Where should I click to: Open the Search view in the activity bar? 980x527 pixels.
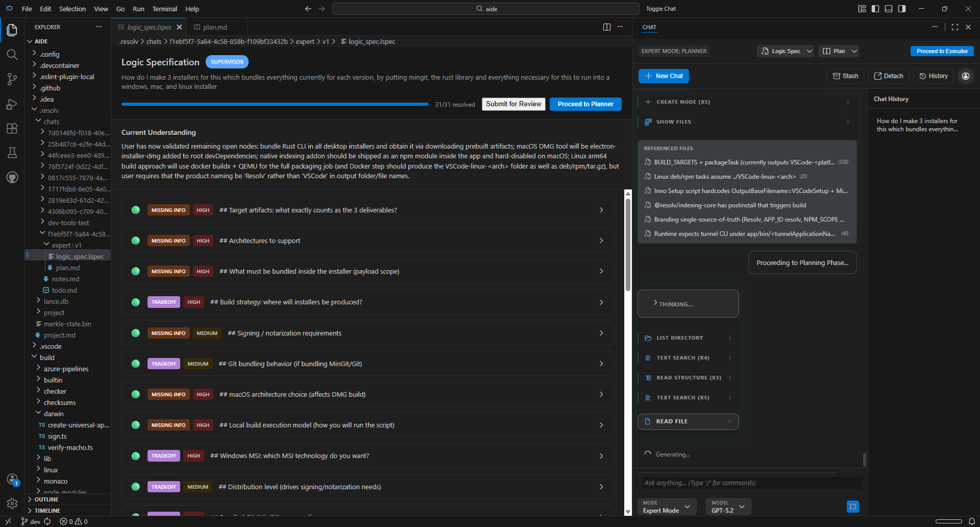(x=12, y=54)
